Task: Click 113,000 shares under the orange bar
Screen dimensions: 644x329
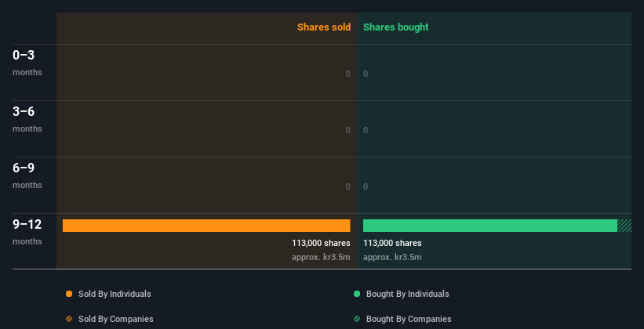Action: tap(321, 243)
